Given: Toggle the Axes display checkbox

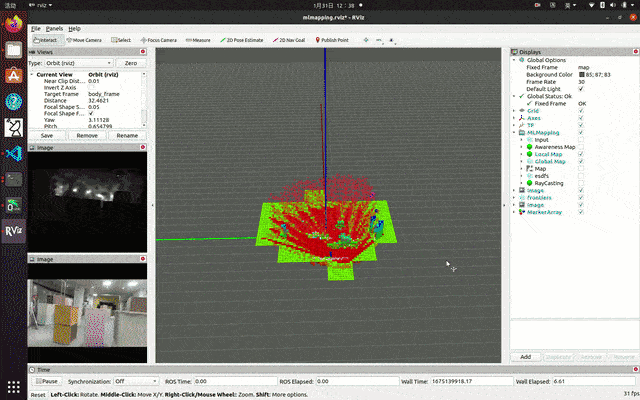Looking at the screenshot, I should 581,118.
